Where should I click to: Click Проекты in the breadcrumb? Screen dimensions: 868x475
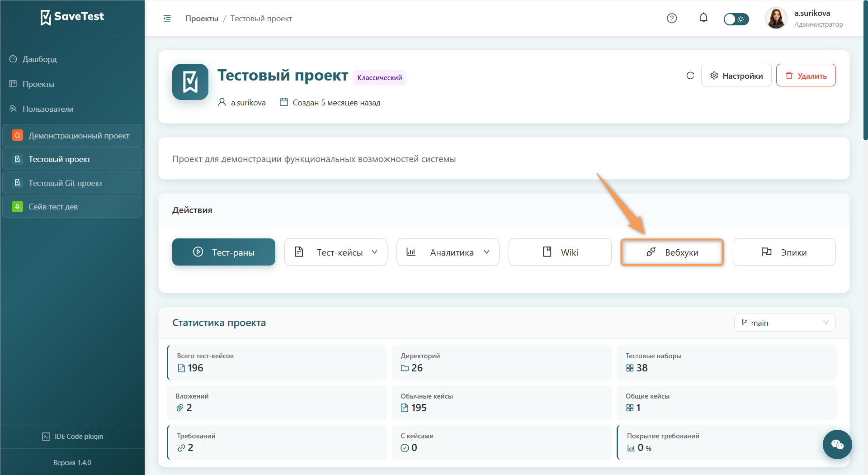click(x=202, y=19)
